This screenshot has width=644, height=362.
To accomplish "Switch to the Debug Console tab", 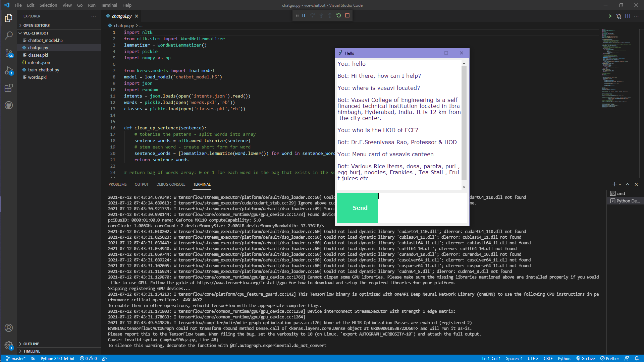I will [171, 184].
